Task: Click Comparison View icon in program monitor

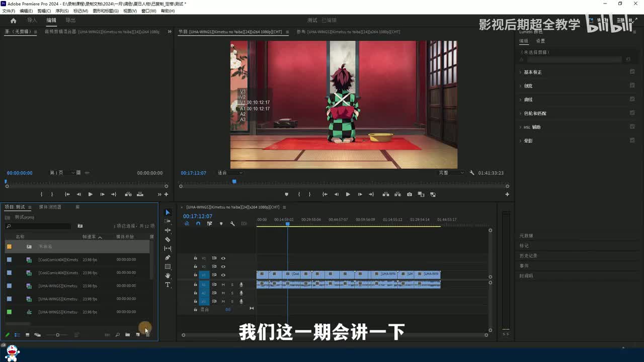Action: [421, 195]
